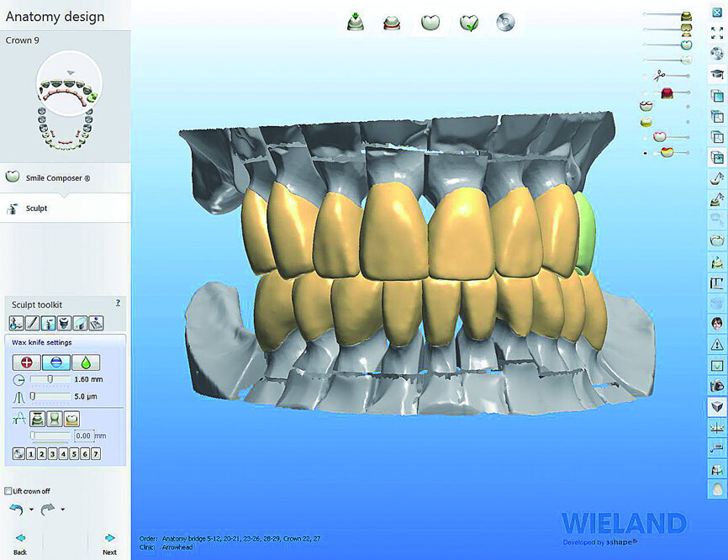Screen dimensions: 728x560
Task: Open the redo options dropdown arrow
Action: click(62, 509)
